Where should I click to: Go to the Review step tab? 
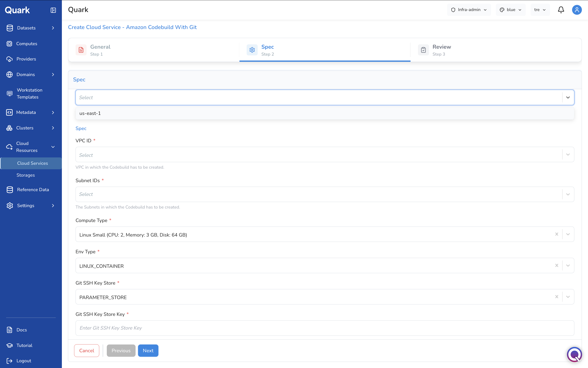tap(496, 50)
